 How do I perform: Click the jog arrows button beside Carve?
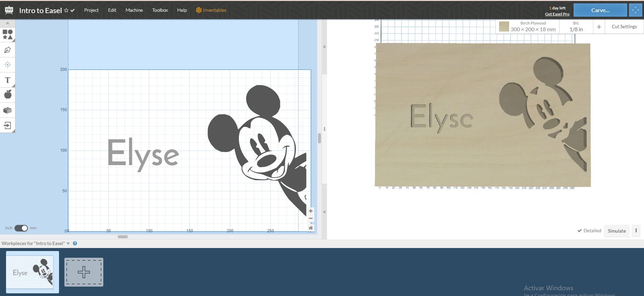click(x=635, y=10)
